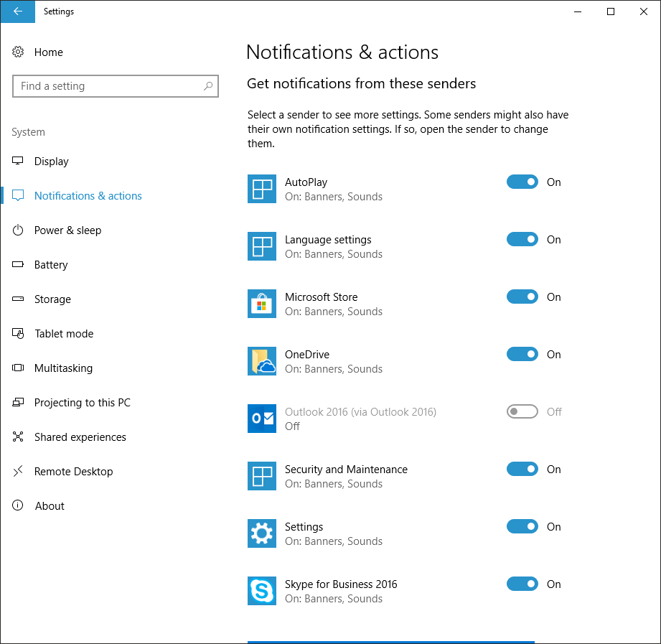
Task: Click the search magnifier icon
Action: [x=208, y=86]
